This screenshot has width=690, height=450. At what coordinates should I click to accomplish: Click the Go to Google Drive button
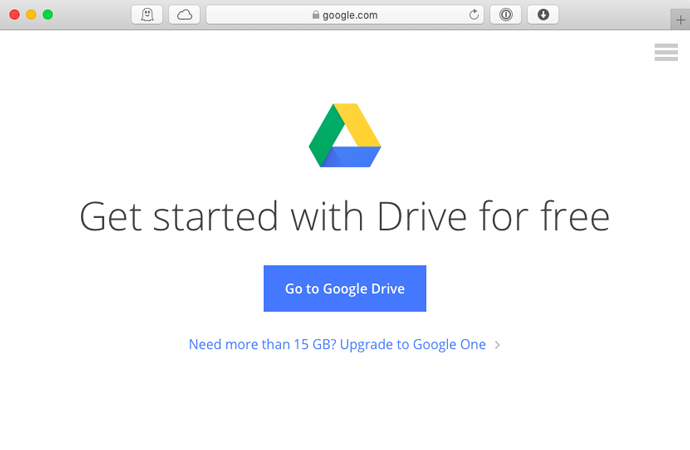click(x=345, y=288)
